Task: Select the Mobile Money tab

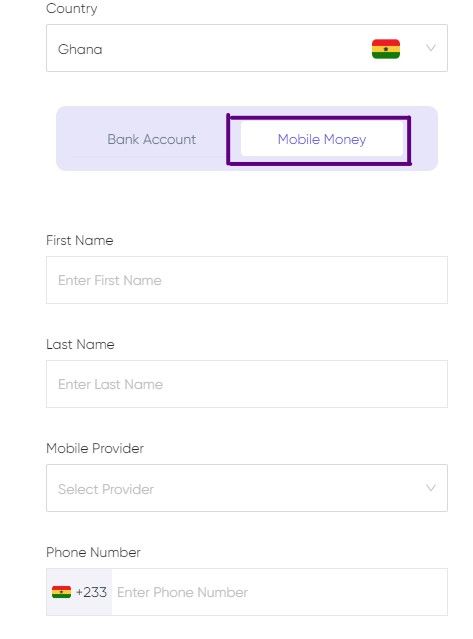Action: (x=322, y=139)
